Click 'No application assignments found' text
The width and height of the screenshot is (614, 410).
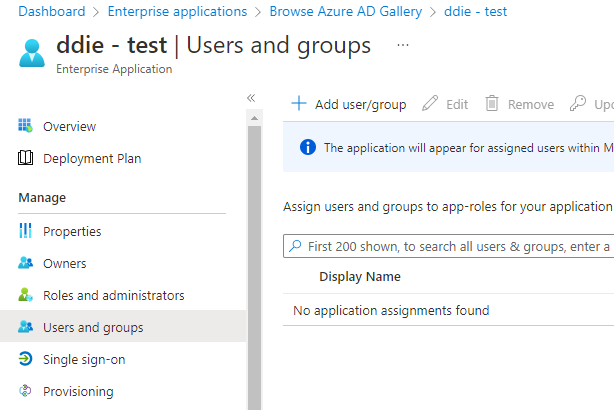[x=391, y=310]
